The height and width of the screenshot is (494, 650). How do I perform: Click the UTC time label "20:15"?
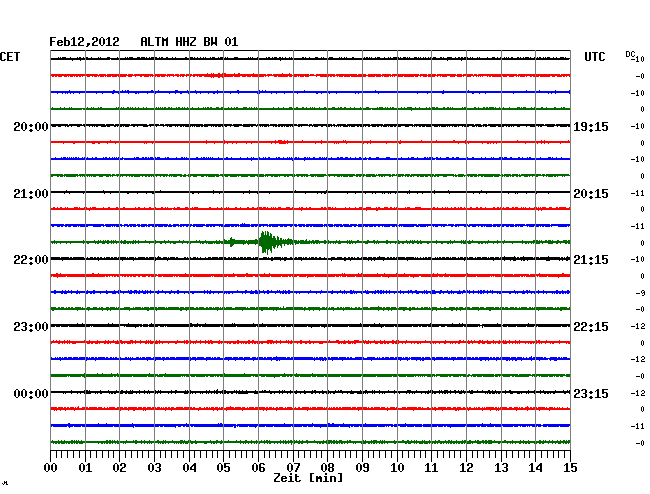[x=591, y=194]
